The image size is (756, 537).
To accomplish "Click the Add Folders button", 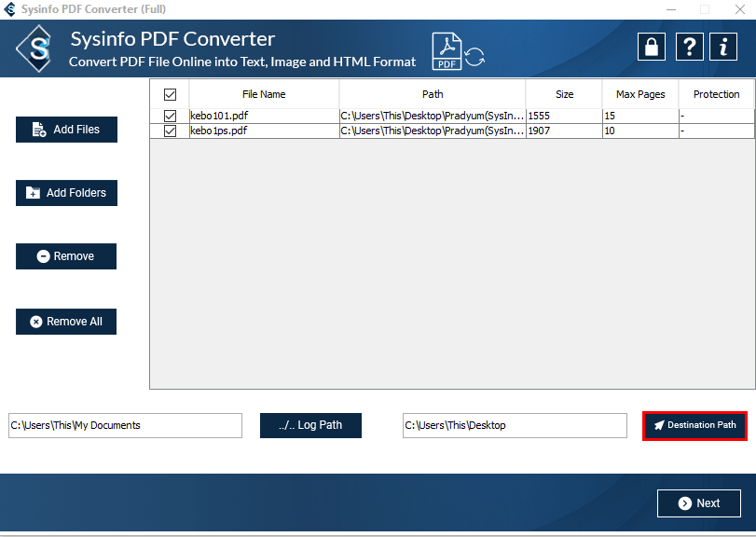I will 66,193.
